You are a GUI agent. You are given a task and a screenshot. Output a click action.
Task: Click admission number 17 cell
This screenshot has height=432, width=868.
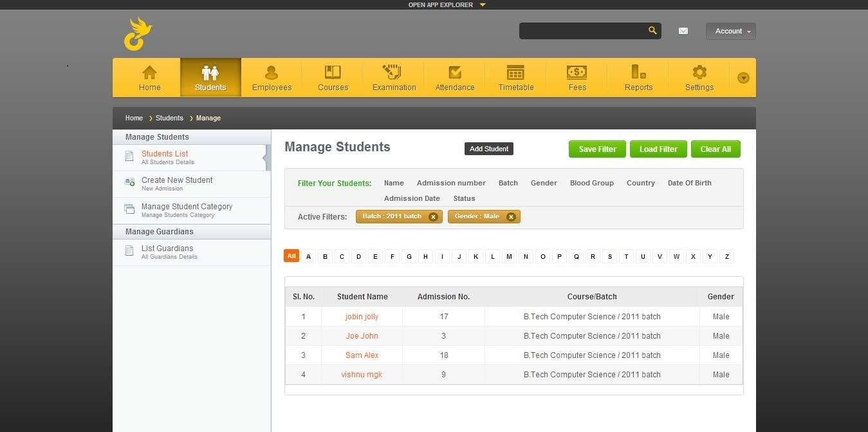[443, 317]
